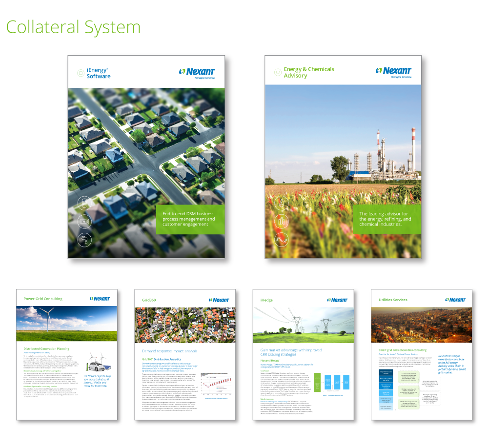This screenshot has width=488, height=448.
Task: Click the Nexant logo on the iEnergy Software cover
Action: (197, 73)
